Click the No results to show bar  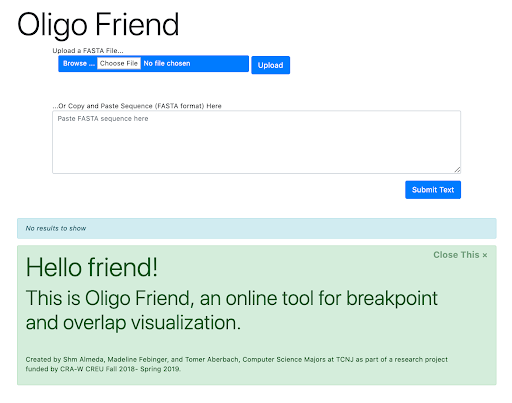tap(257, 228)
